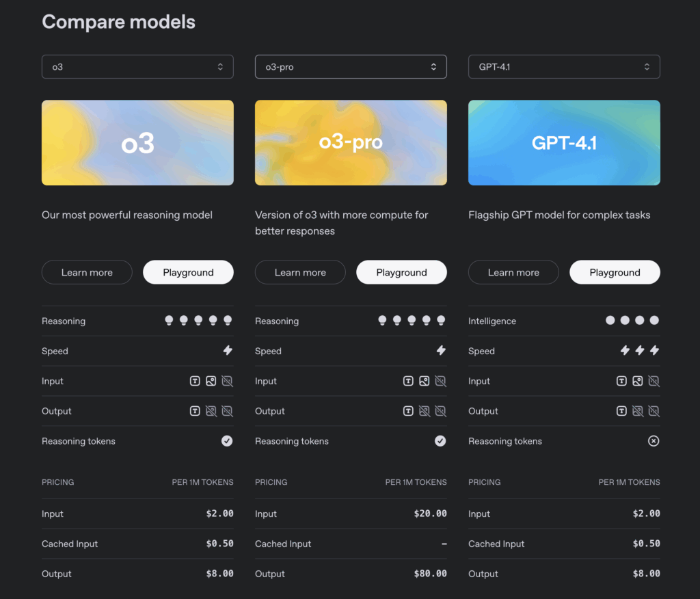Open the o3 model selector dropdown
The image size is (700, 599).
click(x=137, y=67)
